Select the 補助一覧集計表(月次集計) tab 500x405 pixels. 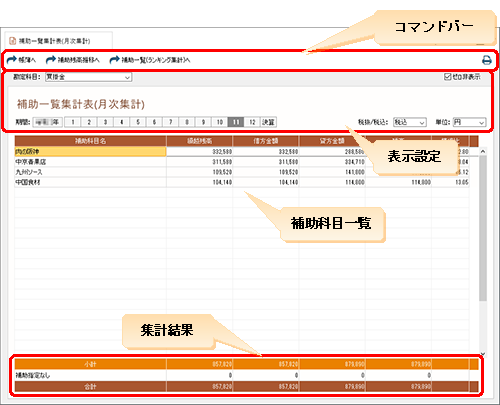pos(58,41)
